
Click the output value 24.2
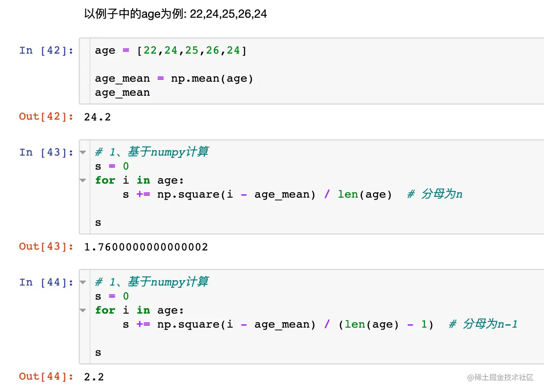(97, 117)
